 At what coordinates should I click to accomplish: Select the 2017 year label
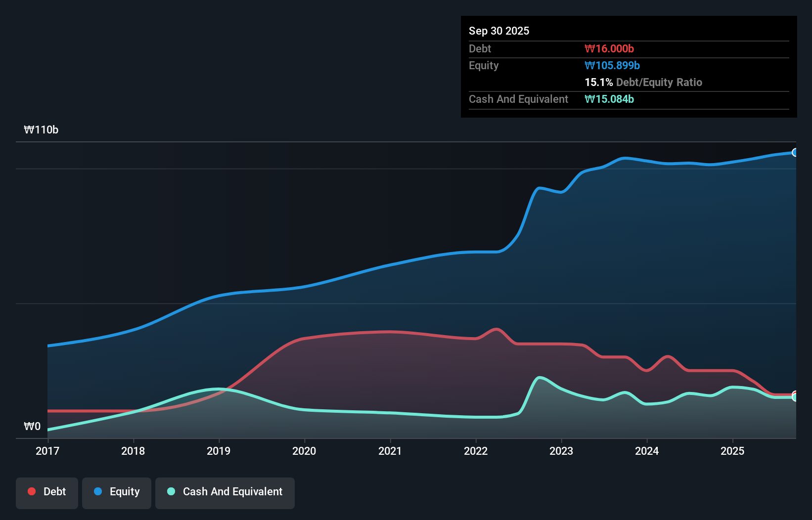tap(47, 451)
